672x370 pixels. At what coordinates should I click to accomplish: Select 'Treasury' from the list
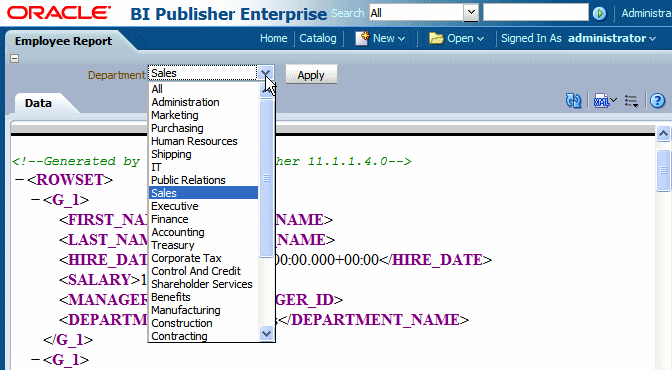pos(204,245)
